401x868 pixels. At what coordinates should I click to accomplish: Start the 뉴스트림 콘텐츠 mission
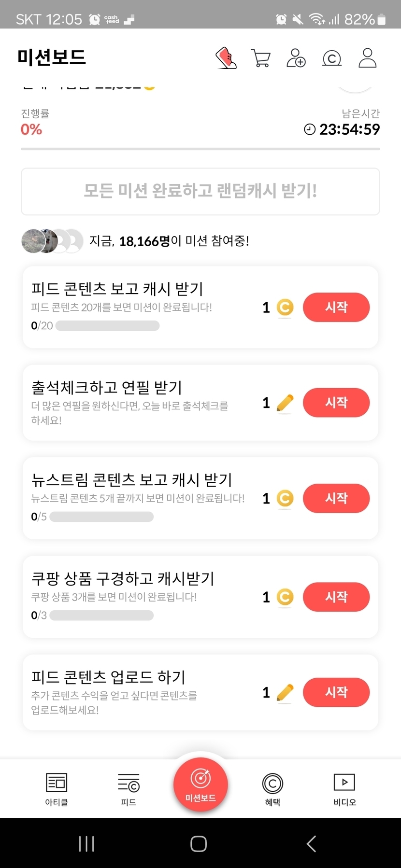(336, 498)
